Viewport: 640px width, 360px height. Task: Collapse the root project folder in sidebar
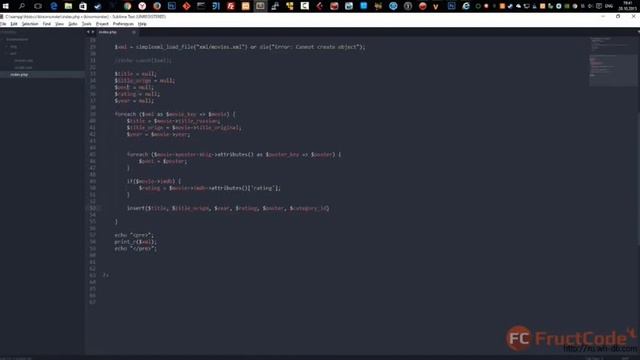[x=17, y=40]
